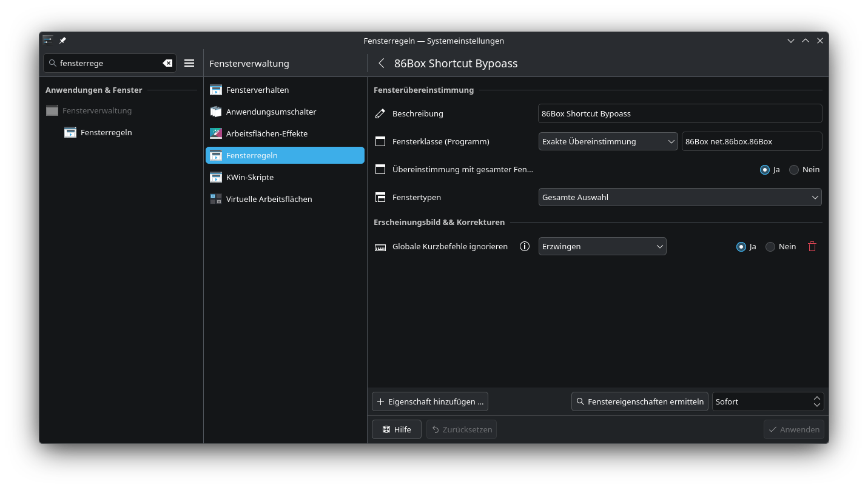This screenshot has width=868, height=490.
Task: Open the Exakte Übereinstimmung dropdown
Action: pos(608,141)
